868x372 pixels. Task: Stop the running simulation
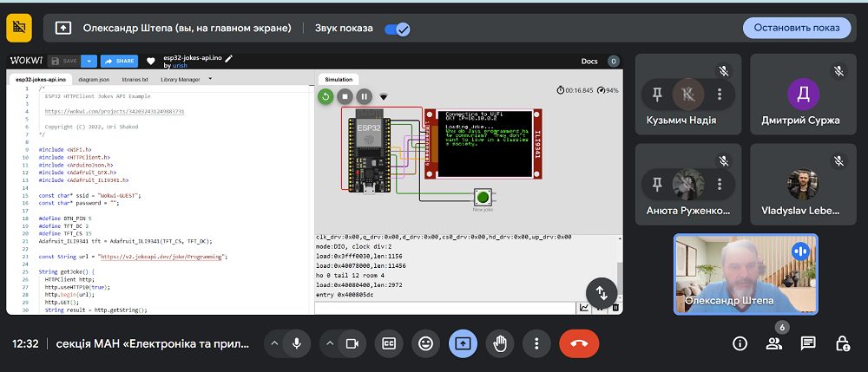[x=345, y=97]
